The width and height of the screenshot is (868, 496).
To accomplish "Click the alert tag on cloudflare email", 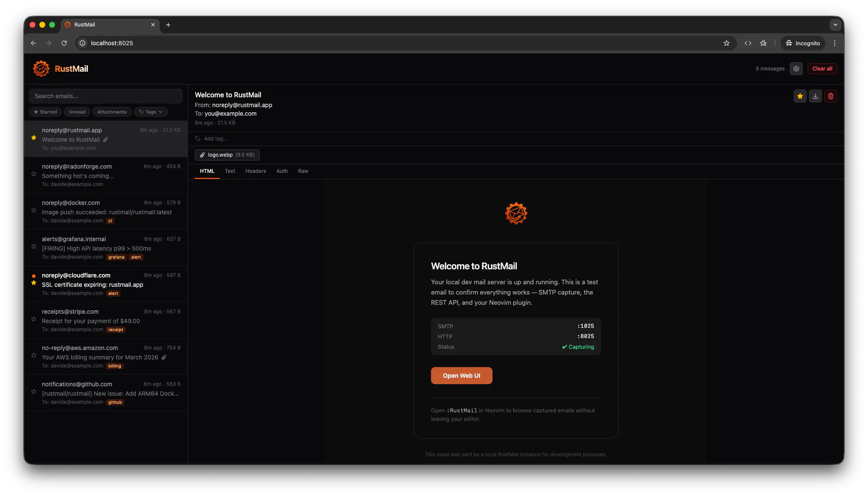I will click(x=113, y=294).
